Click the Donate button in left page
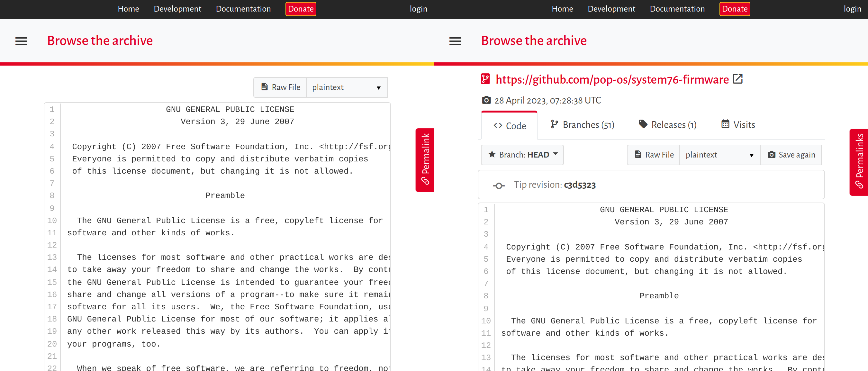The width and height of the screenshot is (868, 371). click(x=301, y=9)
